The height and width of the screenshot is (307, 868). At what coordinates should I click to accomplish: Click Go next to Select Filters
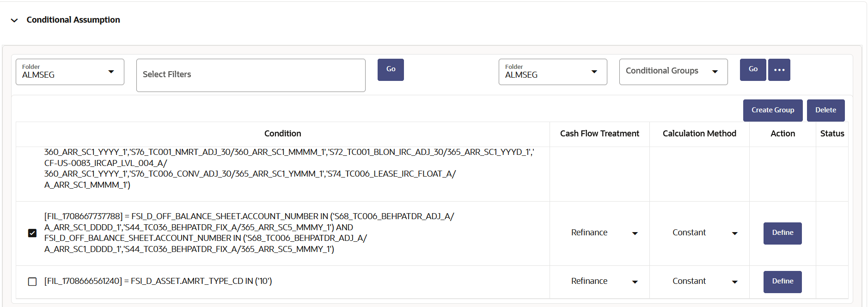click(x=391, y=69)
